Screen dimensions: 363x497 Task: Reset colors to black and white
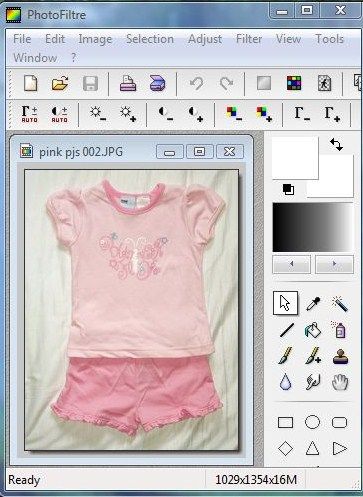(x=288, y=189)
